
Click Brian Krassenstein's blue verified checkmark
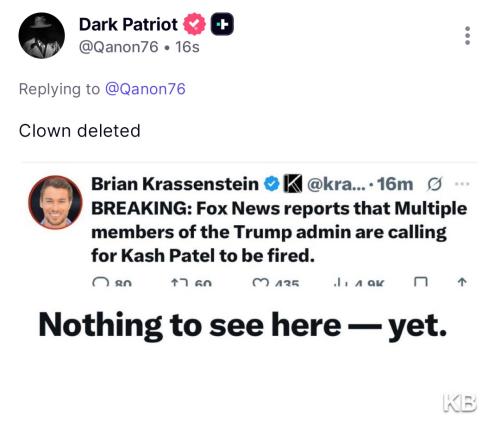[x=272, y=184]
